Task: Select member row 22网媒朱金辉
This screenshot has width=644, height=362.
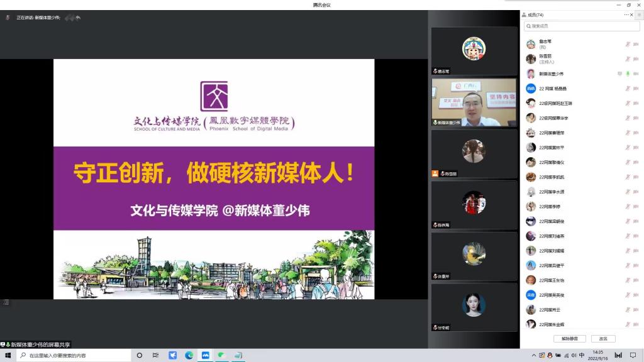Action: (582, 324)
